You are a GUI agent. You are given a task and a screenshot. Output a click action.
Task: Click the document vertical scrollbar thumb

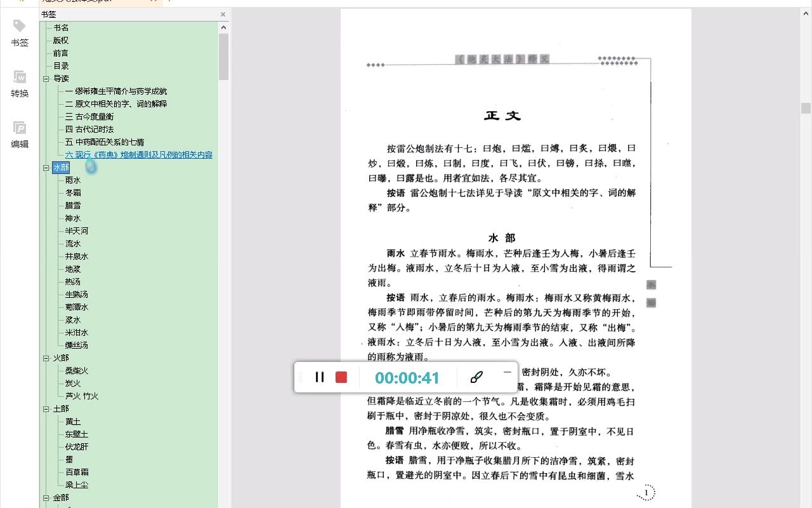tap(806, 108)
